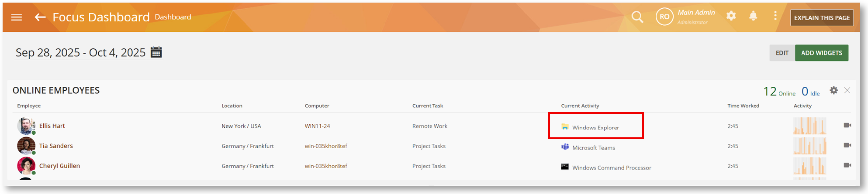Click the date range Sep 28 - Oct 4
The width and height of the screenshot is (868, 194).
click(80, 53)
